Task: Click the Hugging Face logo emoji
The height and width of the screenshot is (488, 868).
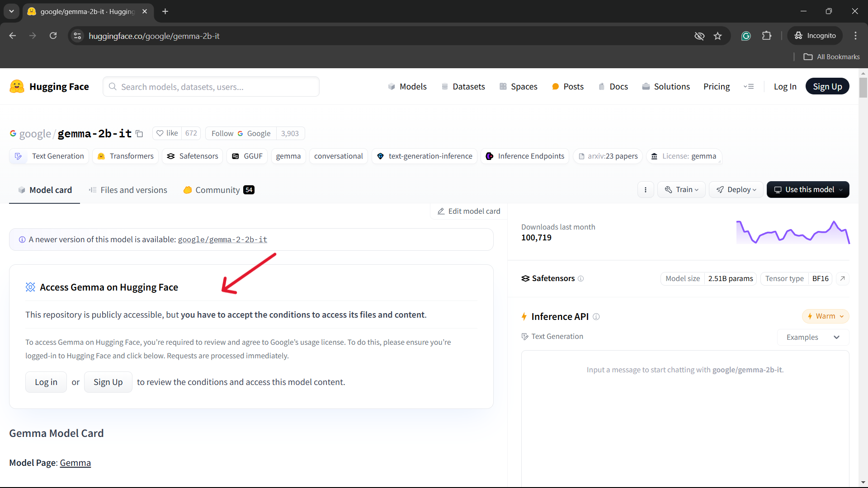Action: tap(17, 86)
